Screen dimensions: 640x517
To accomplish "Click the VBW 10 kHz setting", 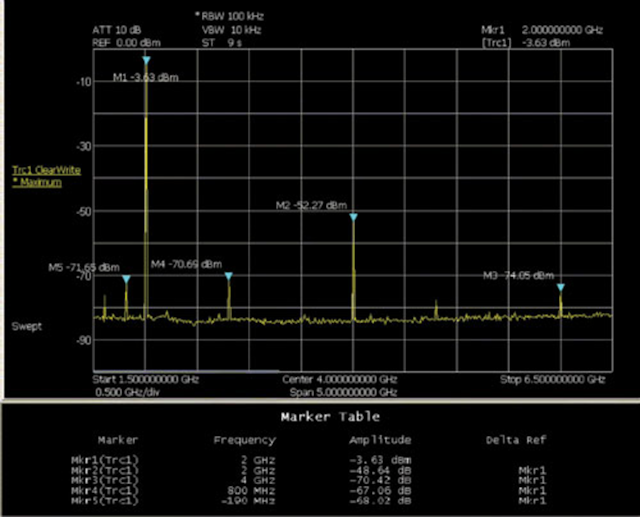I will (231, 30).
